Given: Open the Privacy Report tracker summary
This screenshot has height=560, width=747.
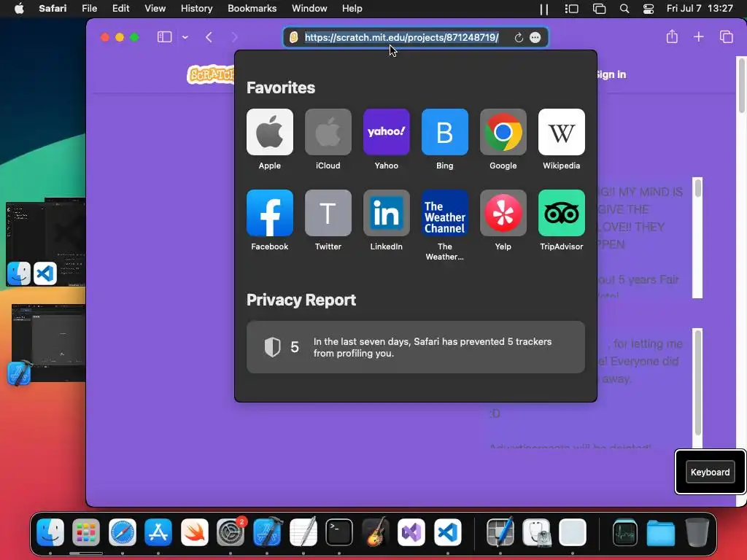Looking at the screenshot, I should (415, 347).
